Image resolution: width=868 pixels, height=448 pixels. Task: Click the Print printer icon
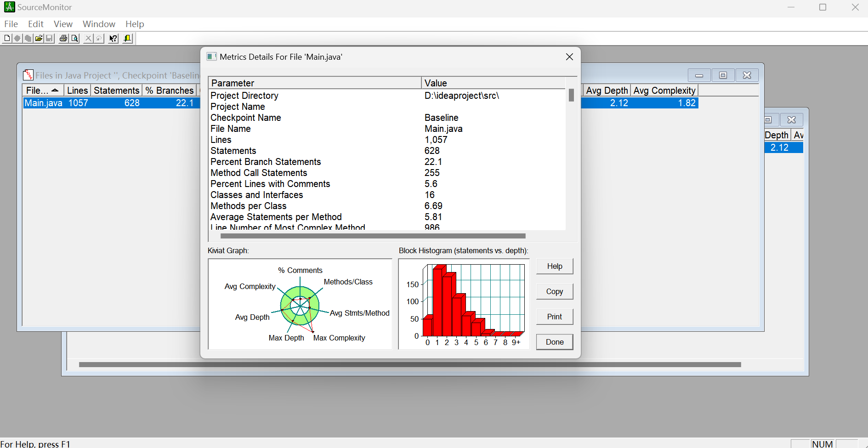click(63, 39)
